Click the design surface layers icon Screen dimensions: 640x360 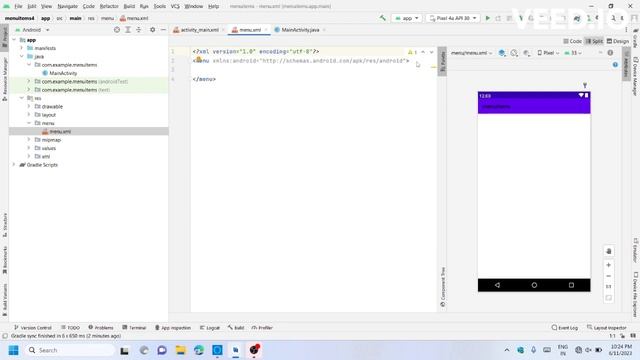502,53
